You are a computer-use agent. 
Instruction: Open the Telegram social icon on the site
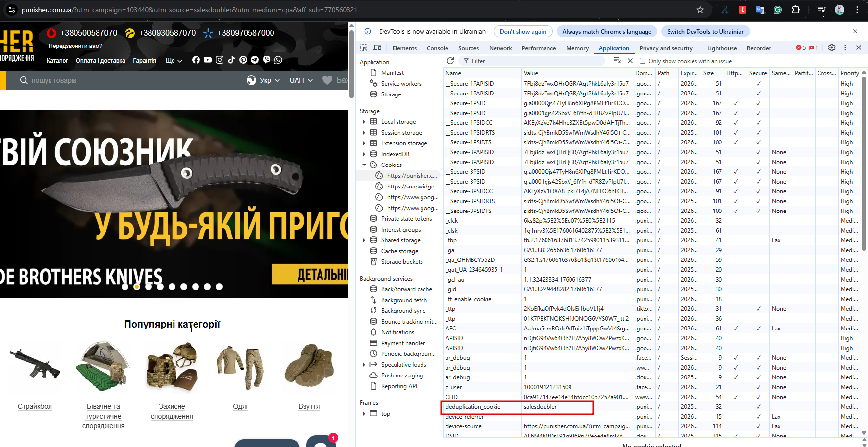pos(255,60)
